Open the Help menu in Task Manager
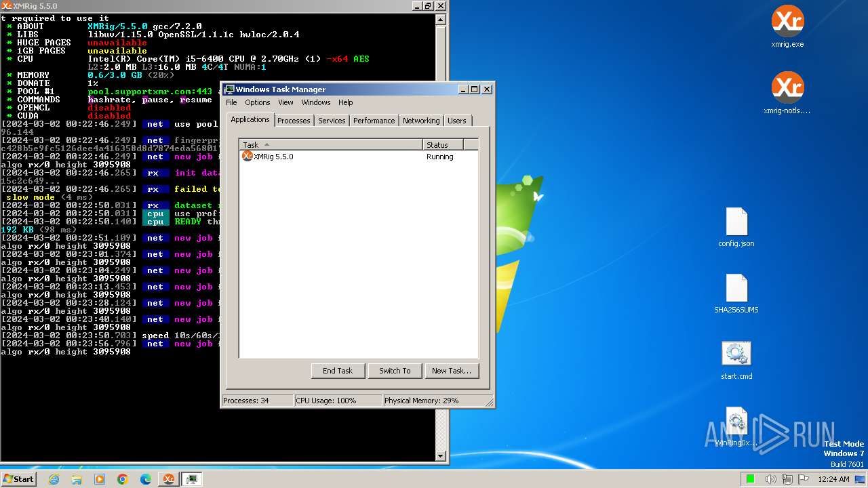This screenshot has width=868, height=488. click(346, 102)
